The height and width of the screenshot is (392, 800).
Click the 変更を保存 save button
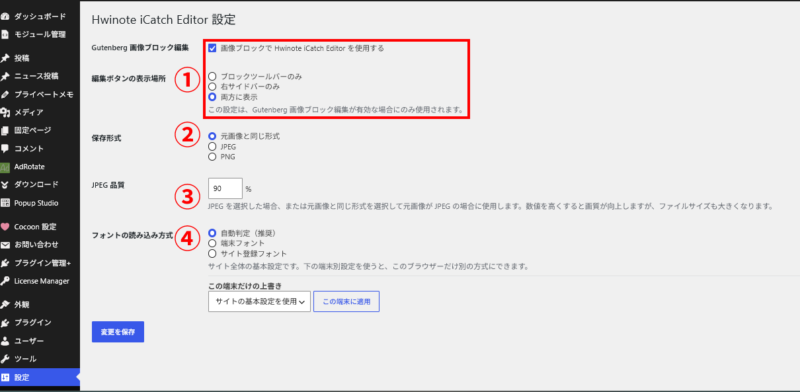(x=118, y=332)
